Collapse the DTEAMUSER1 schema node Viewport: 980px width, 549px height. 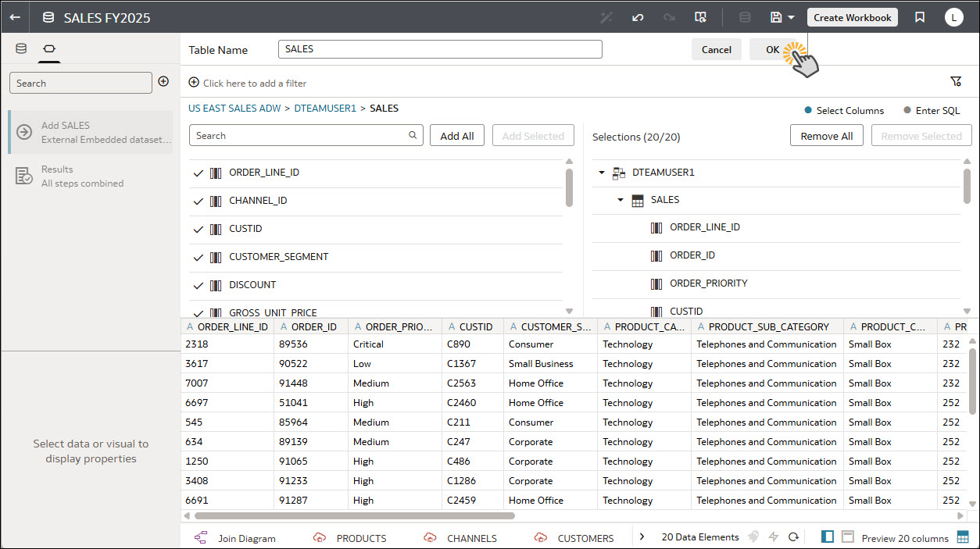pos(602,173)
